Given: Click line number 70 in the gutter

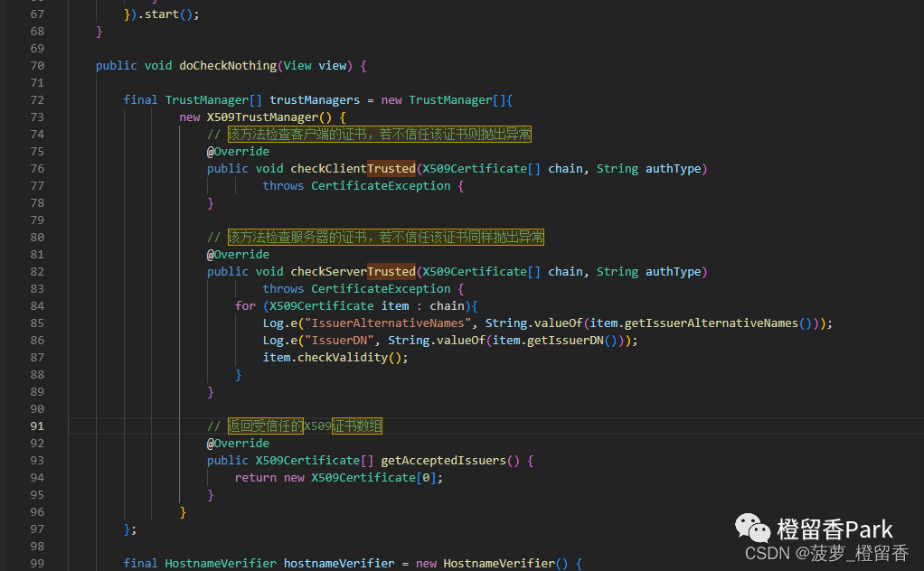Looking at the screenshot, I should click(36, 66).
